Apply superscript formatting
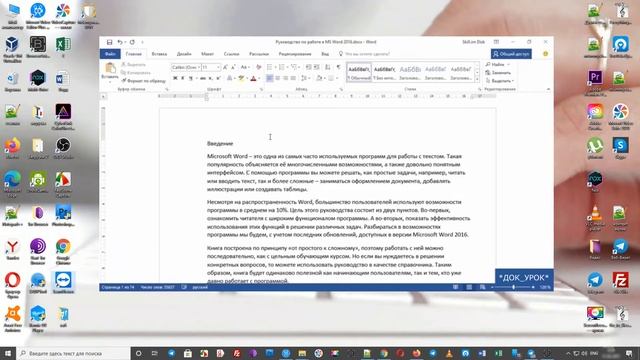The height and width of the screenshot is (360, 640). pos(218,78)
